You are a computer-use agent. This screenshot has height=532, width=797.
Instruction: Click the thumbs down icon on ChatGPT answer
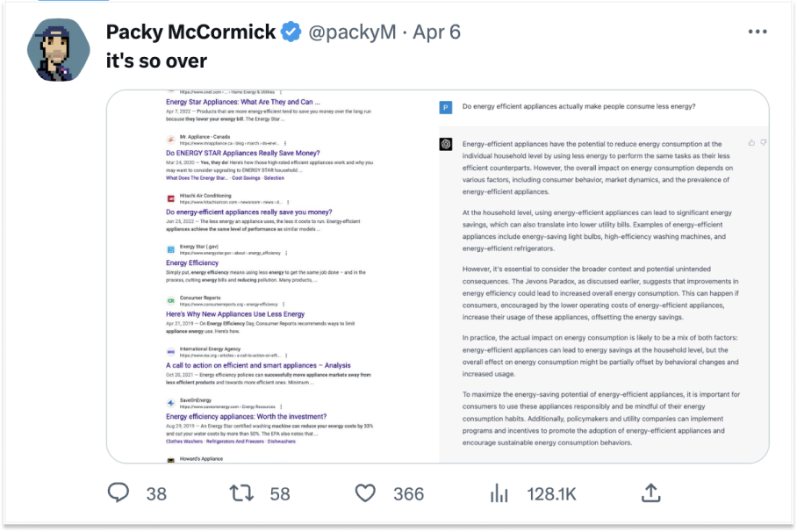tap(764, 142)
